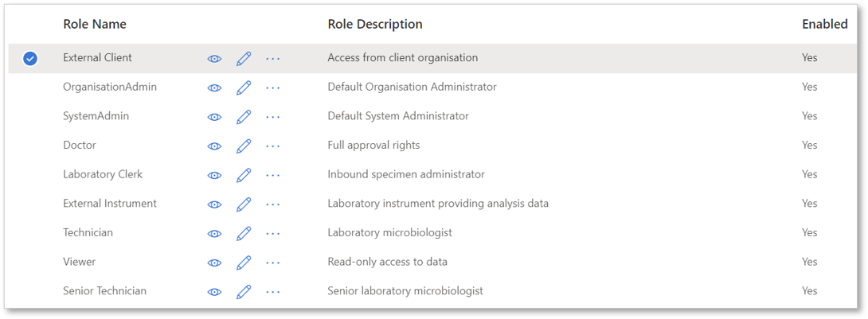Edit the Technician role with pencil icon

click(x=244, y=233)
